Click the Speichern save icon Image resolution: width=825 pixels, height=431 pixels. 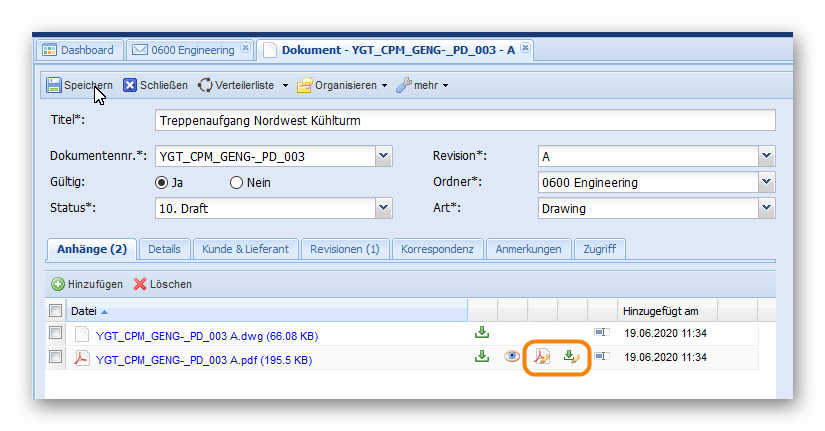point(54,86)
